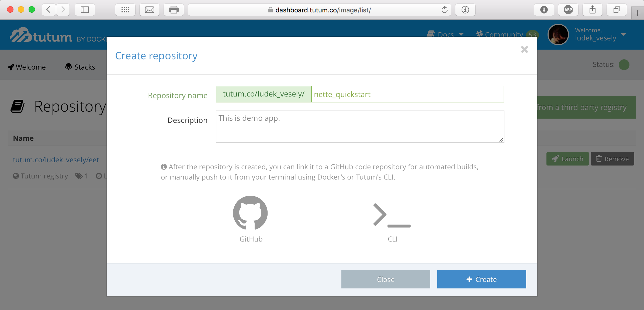Click the blue Create button
Image resolution: width=644 pixels, height=310 pixels.
click(x=482, y=279)
